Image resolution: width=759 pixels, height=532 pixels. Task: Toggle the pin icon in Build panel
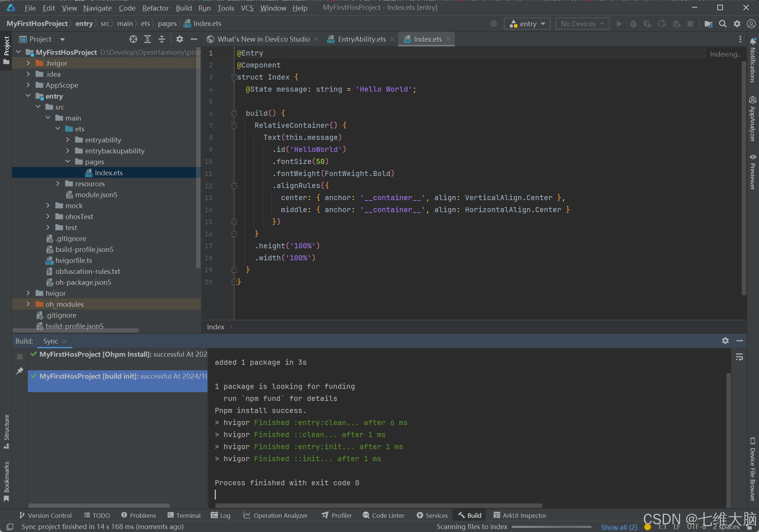click(20, 371)
